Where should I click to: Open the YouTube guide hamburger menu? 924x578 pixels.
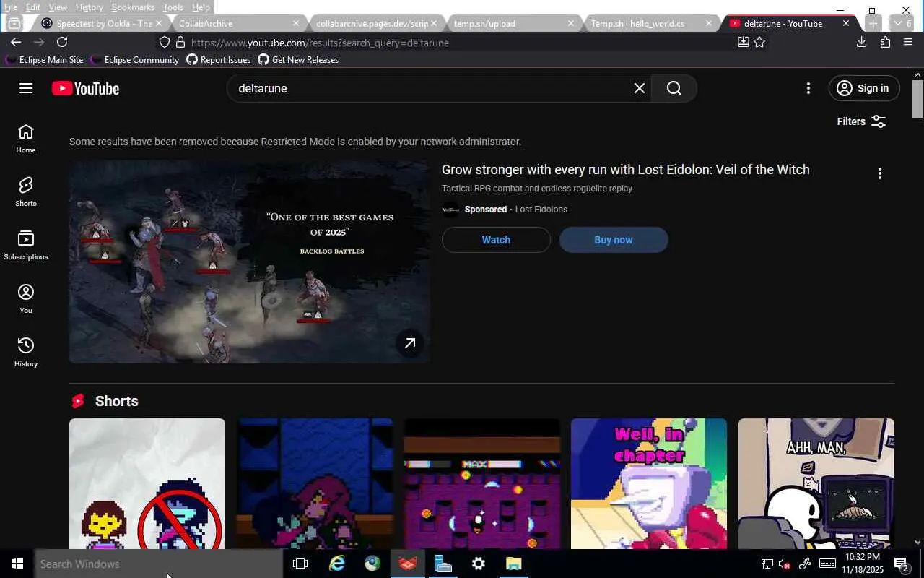click(26, 88)
